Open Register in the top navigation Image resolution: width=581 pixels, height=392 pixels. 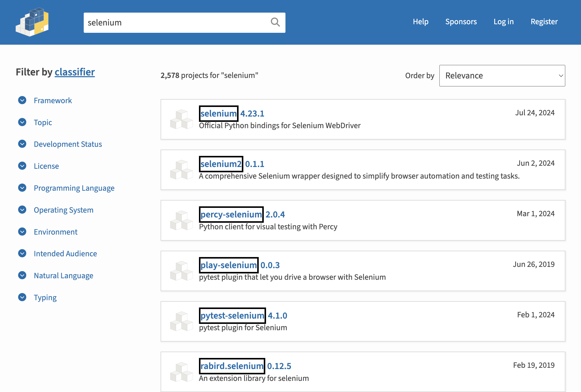pos(544,22)
